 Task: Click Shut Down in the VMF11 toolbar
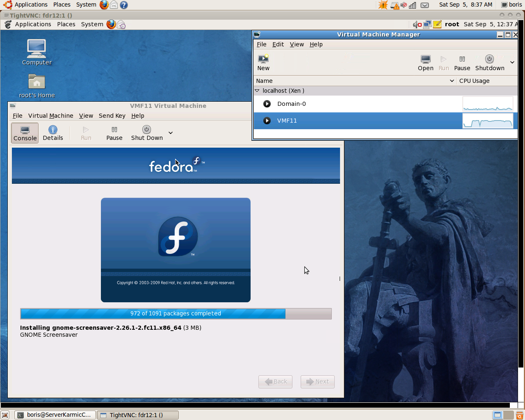(x=147, y=133)
